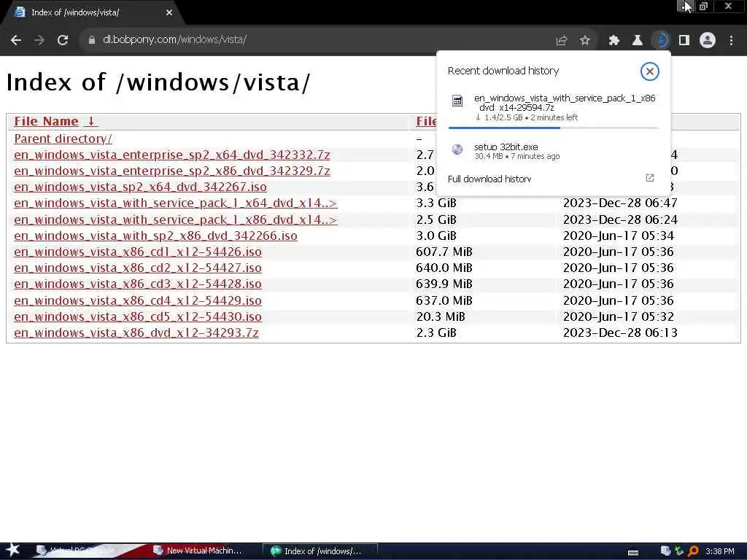This screenshot has width=747, height=560.
Task: Go back to the previous page
Action: [x=16, y=41]
